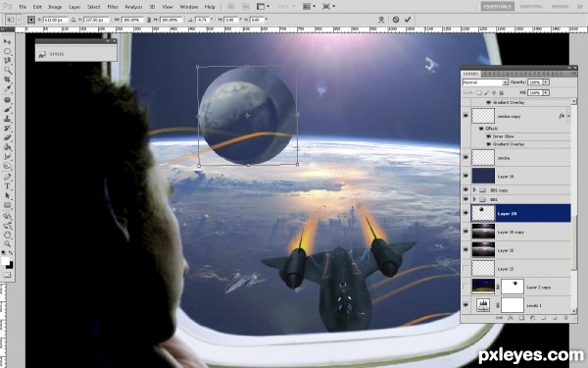Select the Hand tool
Screen dimensions: 588x368
click(8, 236)
